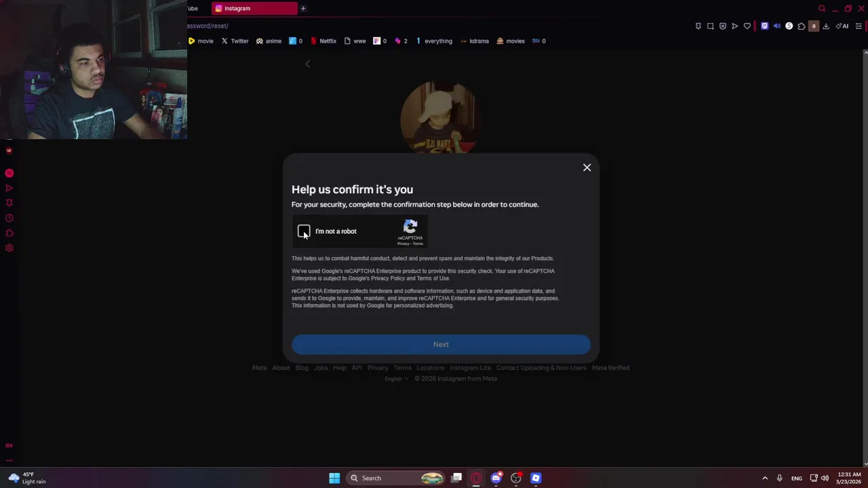Open the movie bookmark
Image resolution: width=868 pixels, height=488 pixels.
(201, 41)
